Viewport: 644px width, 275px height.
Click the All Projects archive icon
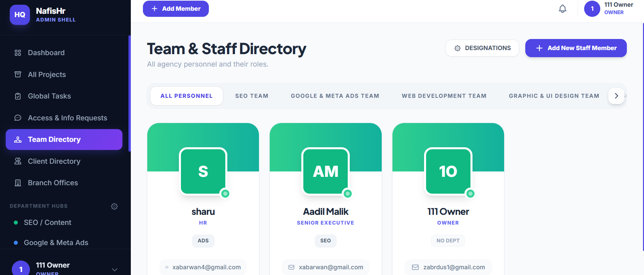click(x=18, y=74)
